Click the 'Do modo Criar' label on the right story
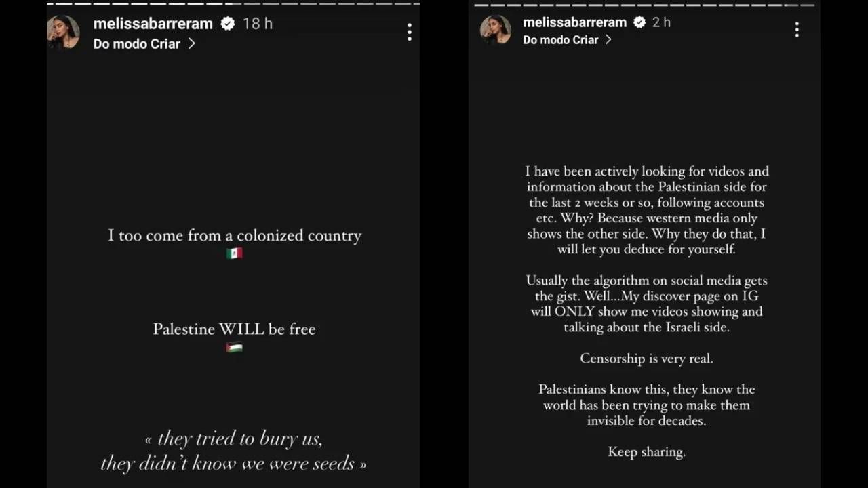Image resolution: width=868 pixels, height=488 pixels. pos(561,40)
